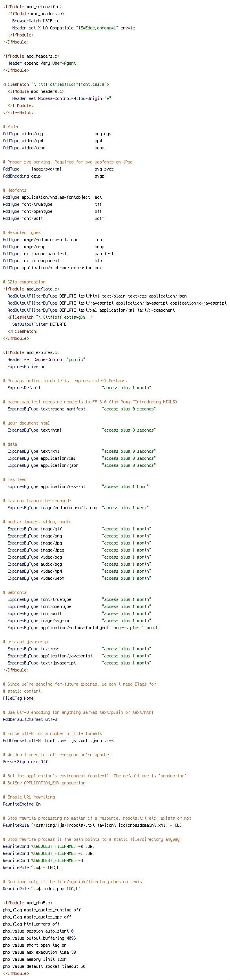Click the "php_value session.auto_start 0" line
Image resolution: width=230 pixels, height=980 pixels.
[38, 931]
